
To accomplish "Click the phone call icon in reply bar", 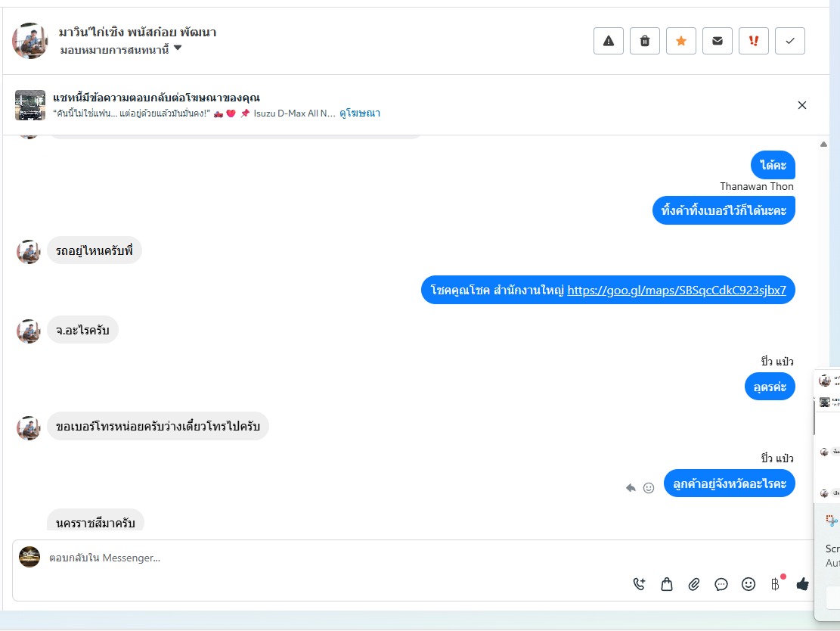I will [639, 584].
